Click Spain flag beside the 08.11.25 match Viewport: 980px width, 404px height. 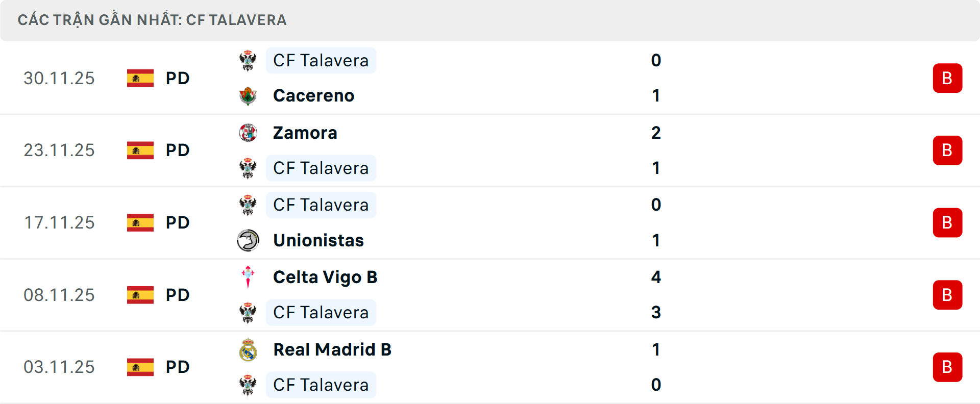(140, 295)
